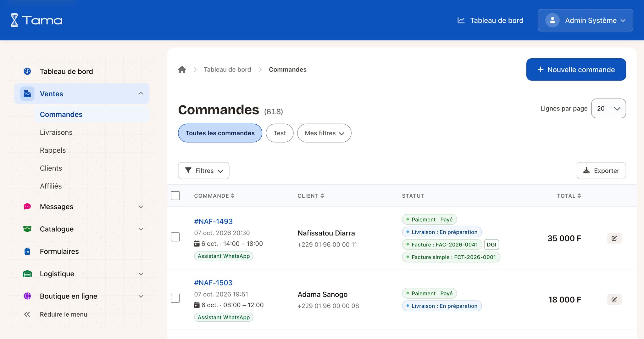Open the Admin Système account menu chevron
The width and height of the screenshot is (644, 339).
623,20
